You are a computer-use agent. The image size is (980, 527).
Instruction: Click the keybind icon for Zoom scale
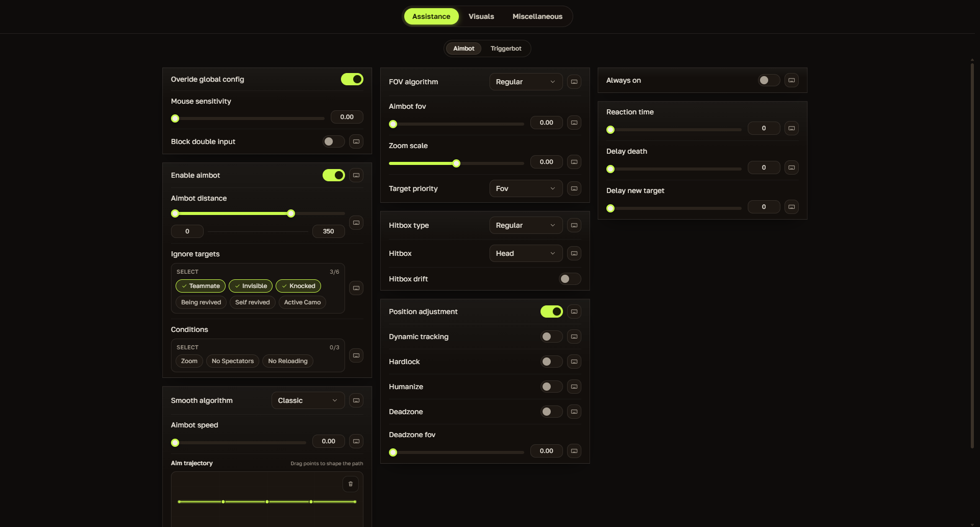574,162
